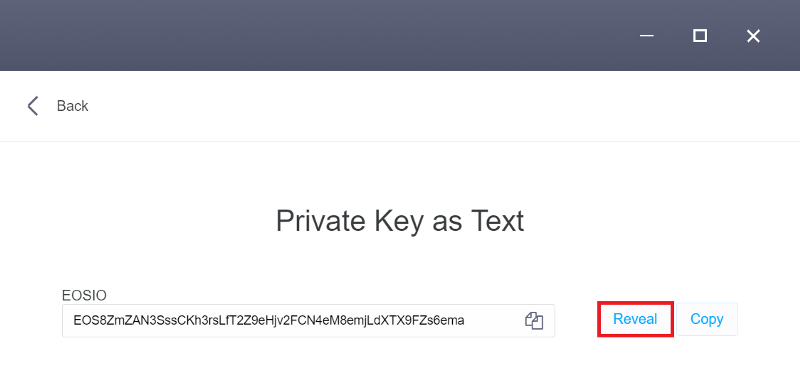This screenshot has width=800, height=377.
Task: Copy key using clipboard icon inside field
Action: pyautogui.click(x=534, y=320)
